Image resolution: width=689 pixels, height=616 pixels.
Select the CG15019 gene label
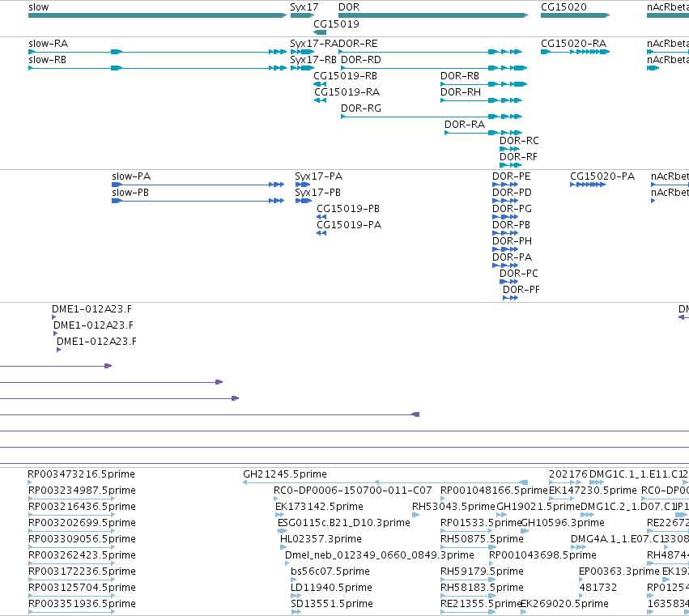tap(336, 23)
